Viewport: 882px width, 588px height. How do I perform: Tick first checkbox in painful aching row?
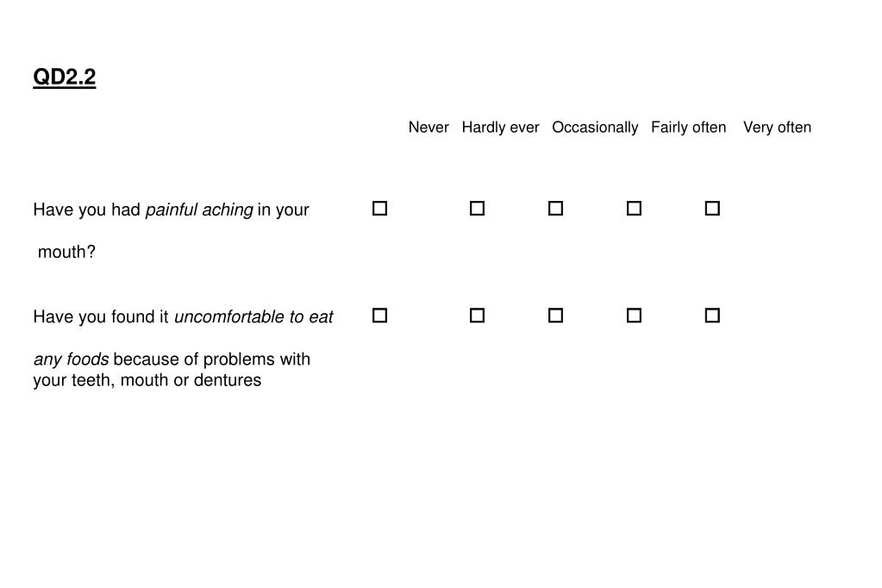coord(379,209)
